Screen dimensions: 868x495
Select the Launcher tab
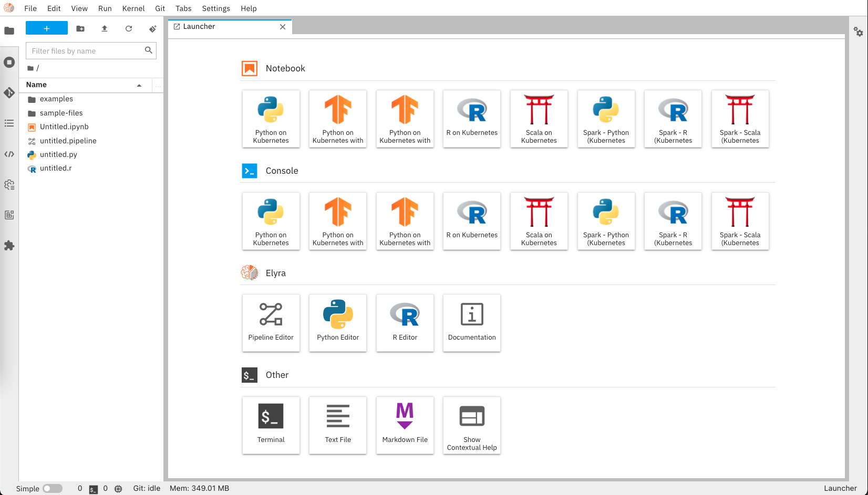point(230,27)
